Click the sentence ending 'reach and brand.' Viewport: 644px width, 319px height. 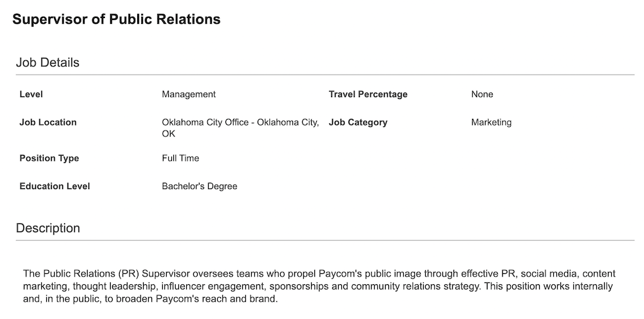[150, 299]
